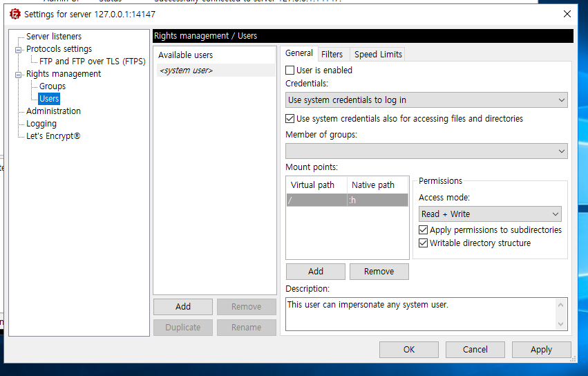This screenshot has width=588, height=376.
Task: Select <system user> in Available users
Action: (216, 70)
